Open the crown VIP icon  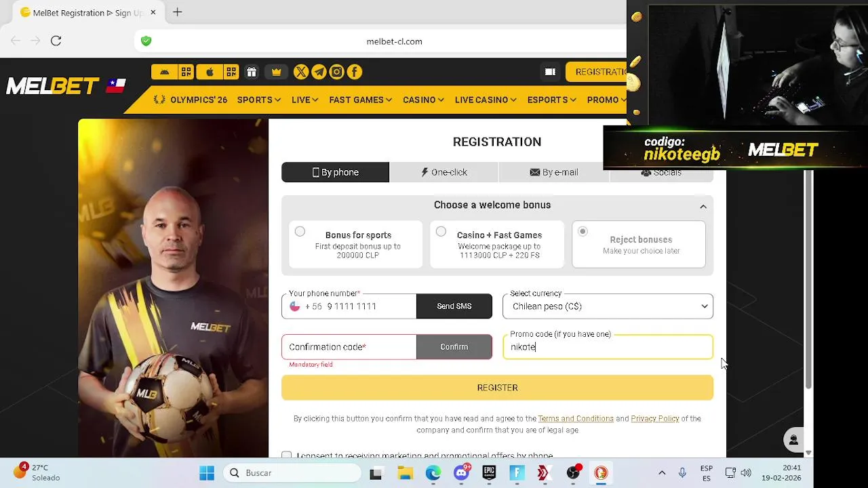point(276,72)
